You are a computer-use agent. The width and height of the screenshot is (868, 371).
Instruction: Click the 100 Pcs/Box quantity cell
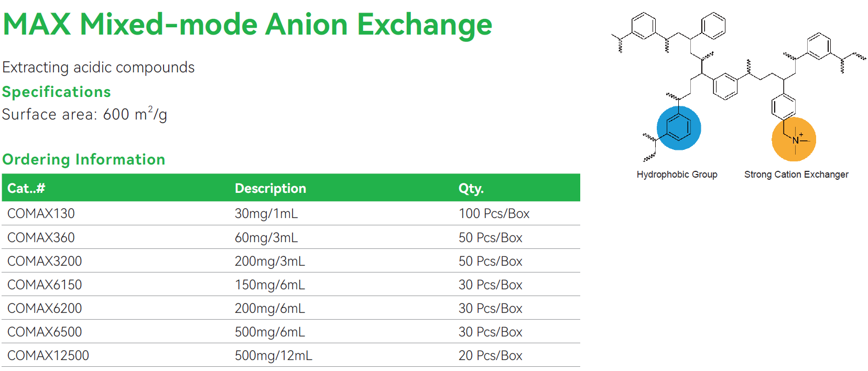494,214
